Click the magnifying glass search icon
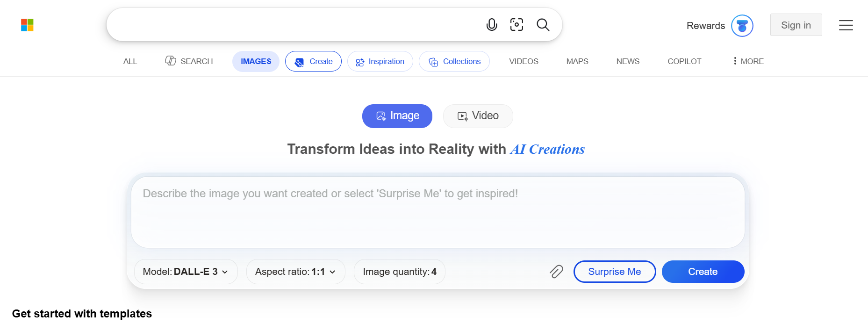868x331 pixels. click(x=543, y=25)
